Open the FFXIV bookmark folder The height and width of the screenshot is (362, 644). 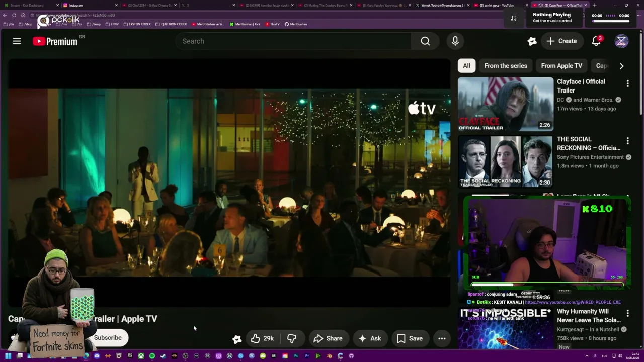[112, 24]
